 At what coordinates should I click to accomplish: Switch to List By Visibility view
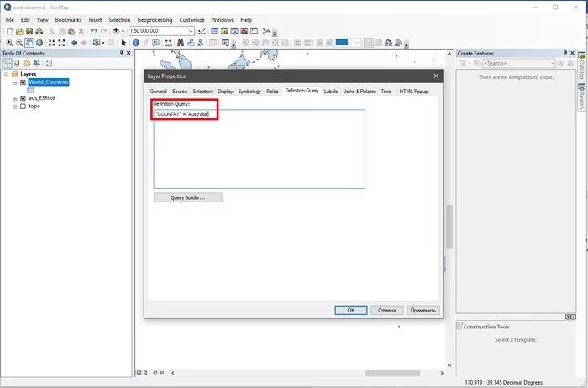tap(27, 63)
